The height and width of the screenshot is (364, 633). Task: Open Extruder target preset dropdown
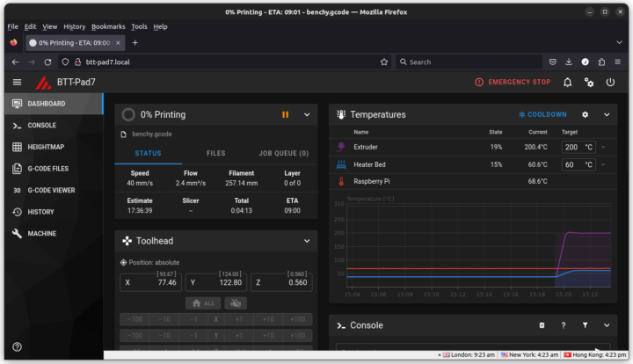pyautogui.click(x=603, y=148)
